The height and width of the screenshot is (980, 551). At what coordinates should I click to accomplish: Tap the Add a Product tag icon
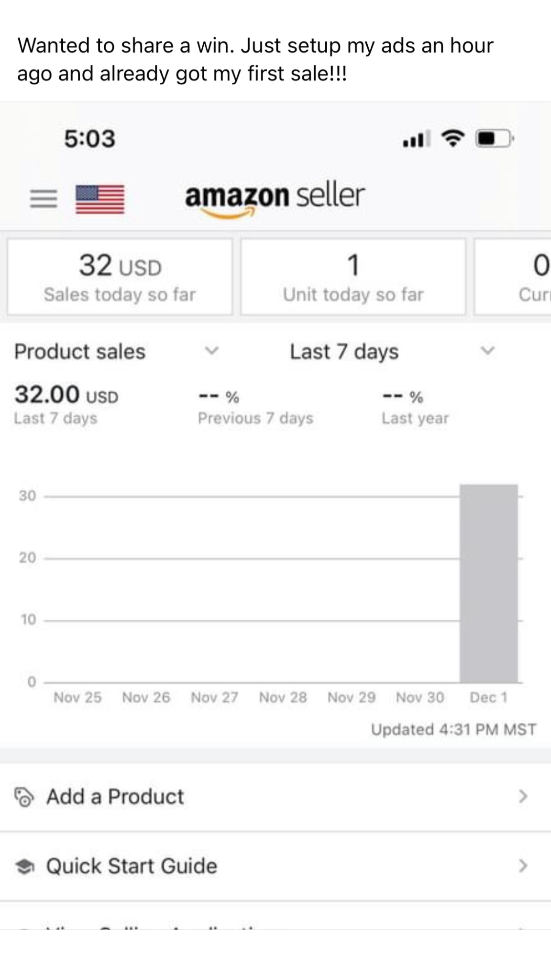[24, 797]
